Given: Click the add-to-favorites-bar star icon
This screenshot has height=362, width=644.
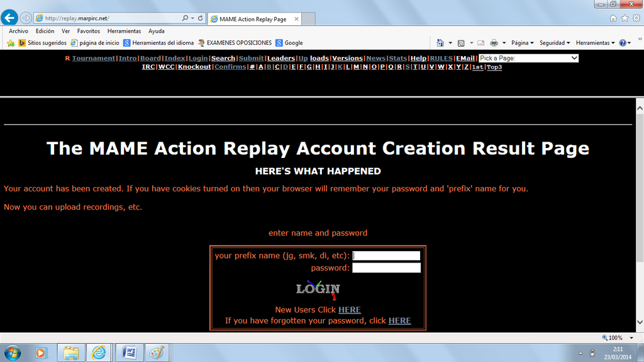Looking at the screenshot, I should [11, 43].
